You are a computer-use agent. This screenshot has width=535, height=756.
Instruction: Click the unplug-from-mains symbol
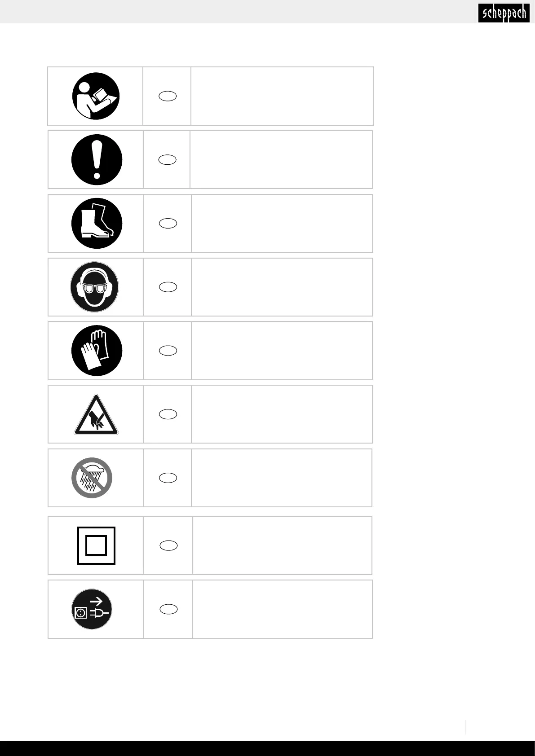(92, 609)
